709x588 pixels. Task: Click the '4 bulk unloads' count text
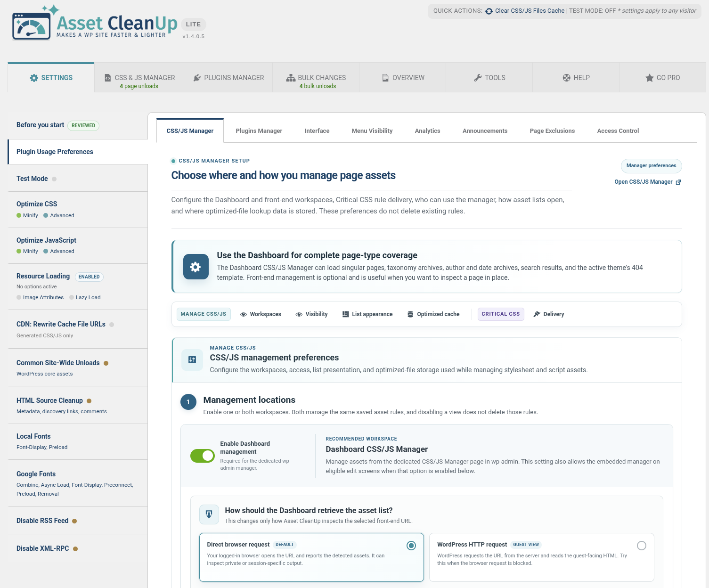click(x=318, y=86)
